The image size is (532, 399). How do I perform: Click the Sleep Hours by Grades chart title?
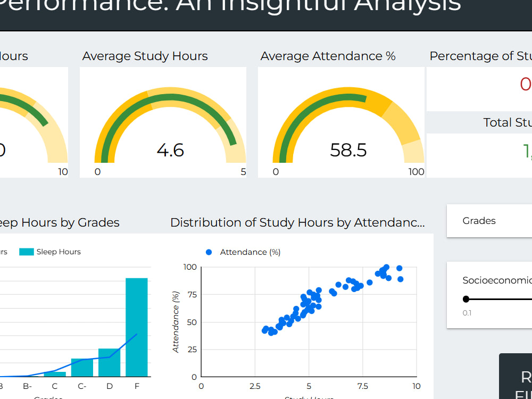tap(60, 222)
